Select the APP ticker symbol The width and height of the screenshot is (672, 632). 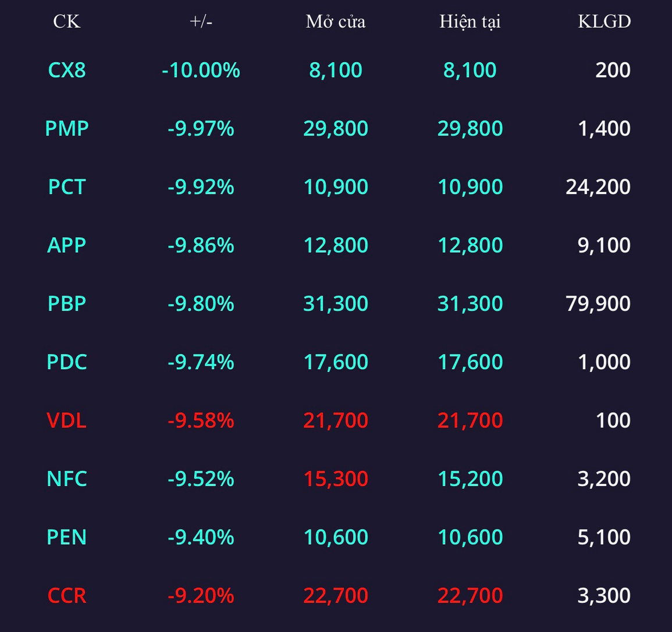click(x=67, y=245)
